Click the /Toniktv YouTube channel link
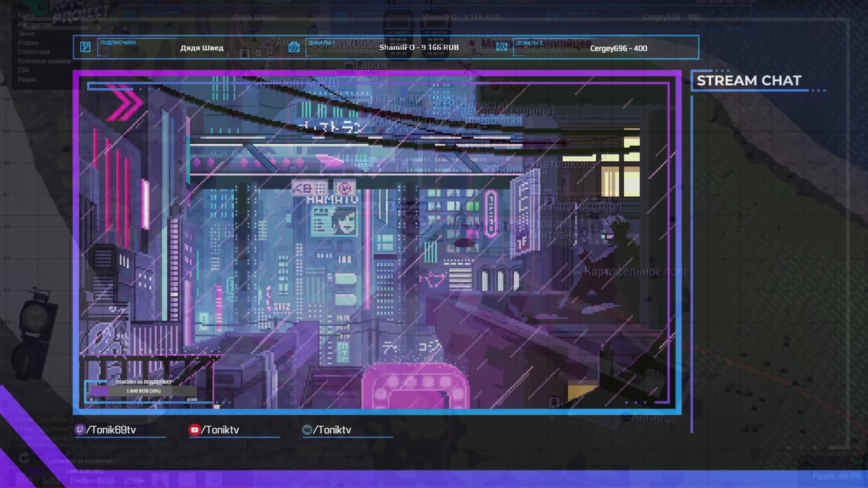This screenshot has width=868, height=488. tap(220, 430)
